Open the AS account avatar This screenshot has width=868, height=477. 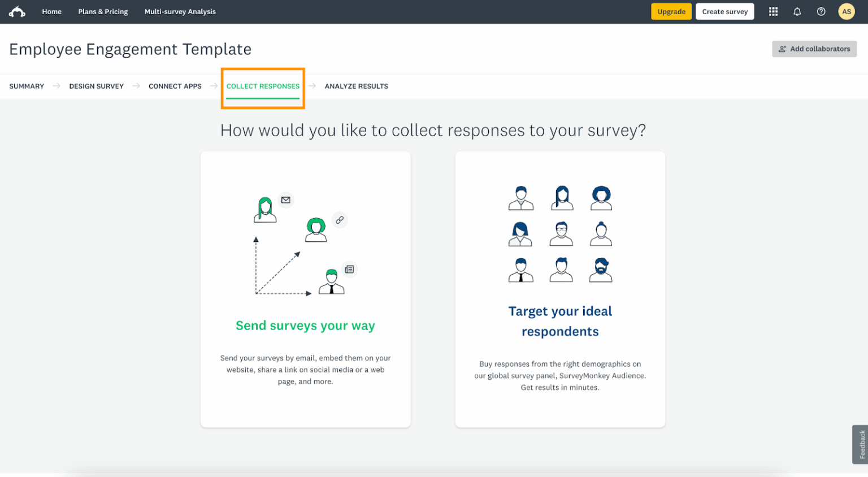pos(846,11)
